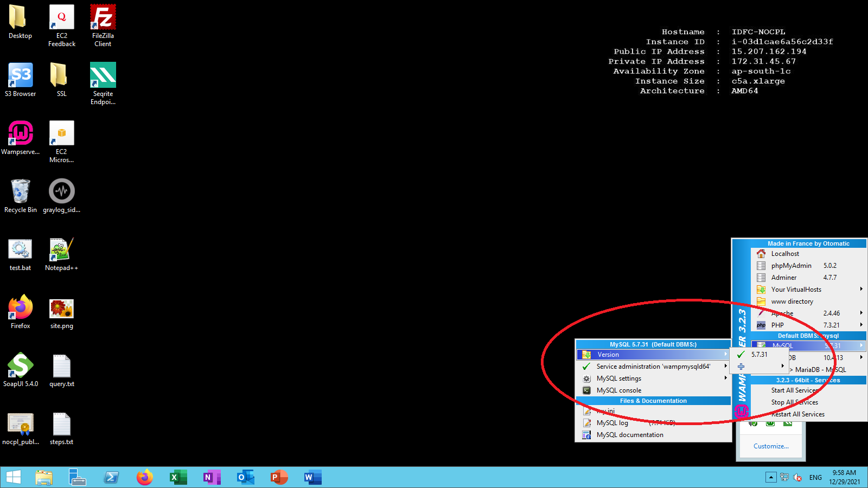The height and width of the screenshot is (488, 868).
Task: Click the muted volume tray icon
Action: pyautogui.click(x=797, y=477)
